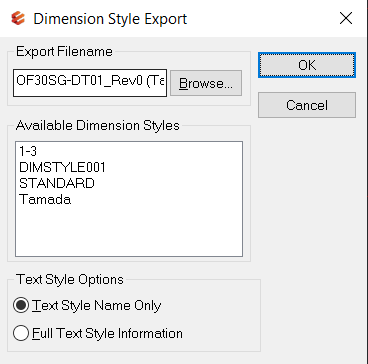Click empty area of the styles list
This screenshot has height=364, width=368.
coord(129,232)
